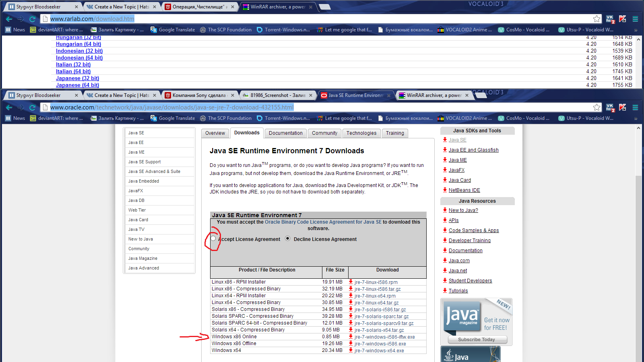Open Java EE and Glassfish link
644x362 pixels.
pyautogui.click(x=474, y=150)
